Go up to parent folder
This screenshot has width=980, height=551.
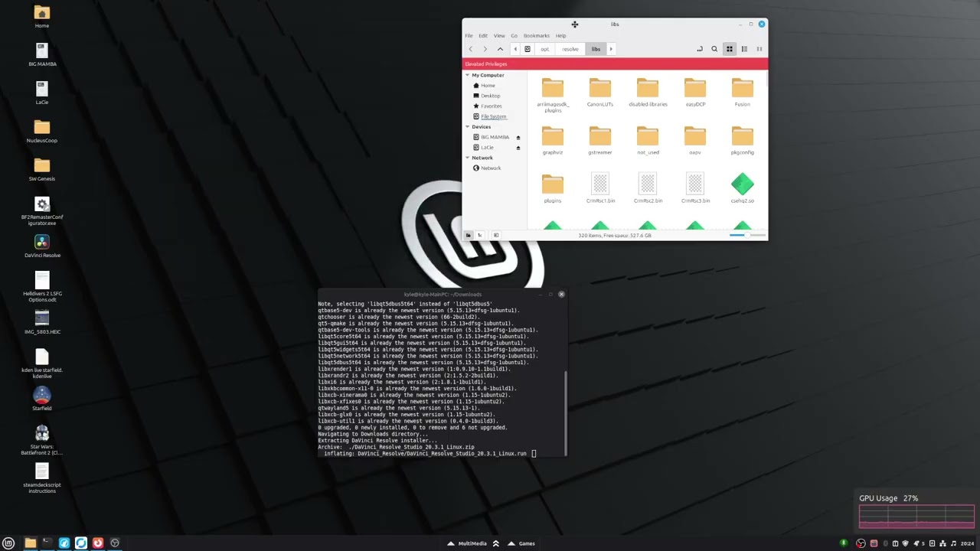(x=500, y=49)
